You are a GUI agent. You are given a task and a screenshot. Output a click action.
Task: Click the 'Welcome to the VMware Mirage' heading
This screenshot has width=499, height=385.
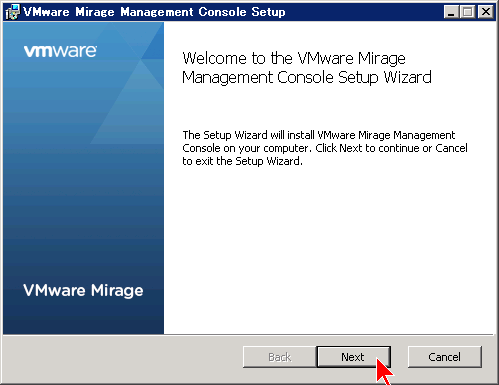coord(307,68)
